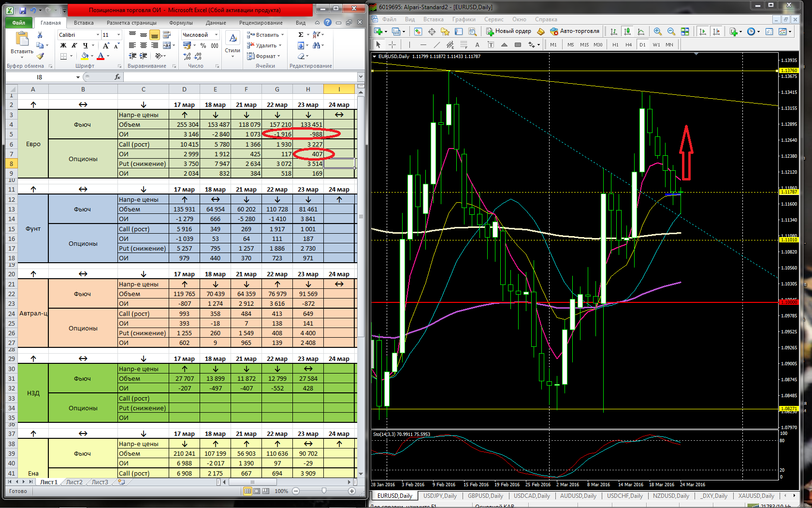Screen dimensions: 812x508
Task: Switch to the Формулы ribbon tab
Action: [181, 23]
